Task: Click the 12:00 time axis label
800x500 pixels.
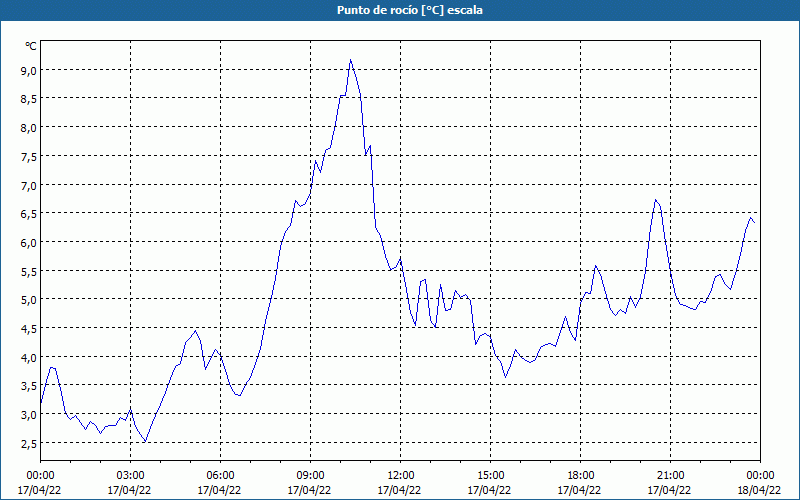Action: coord(400,476)
